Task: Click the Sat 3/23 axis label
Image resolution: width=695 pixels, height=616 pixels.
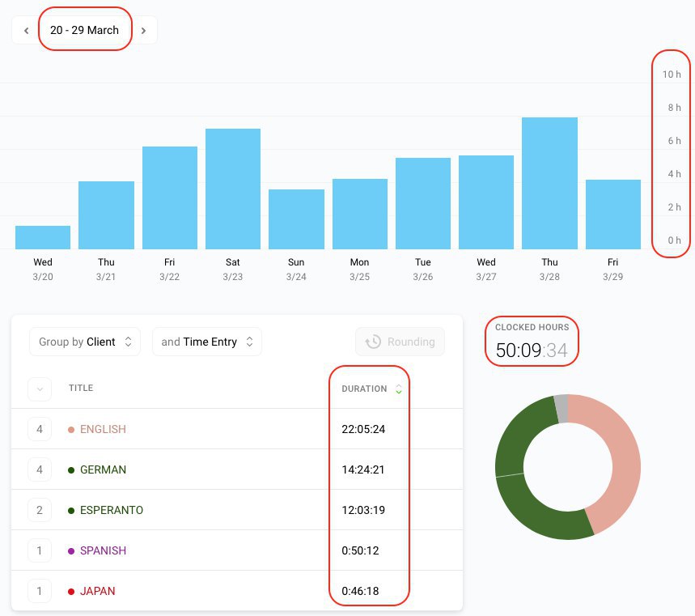Action: (x=233, y=270)
